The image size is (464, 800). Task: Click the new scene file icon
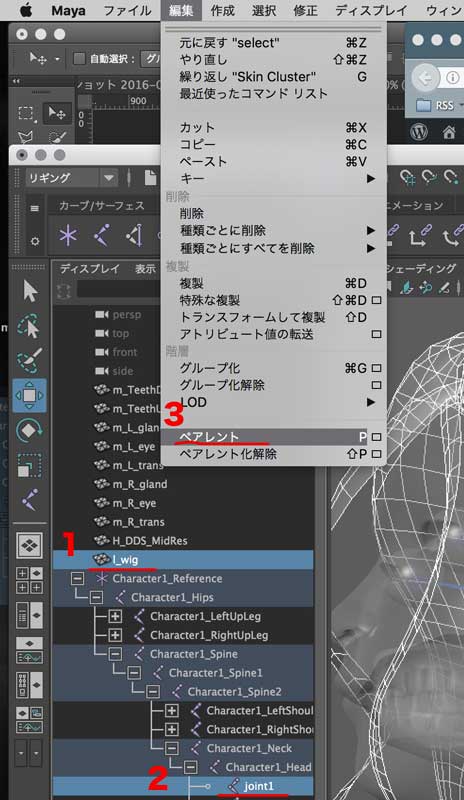(151, 178)
